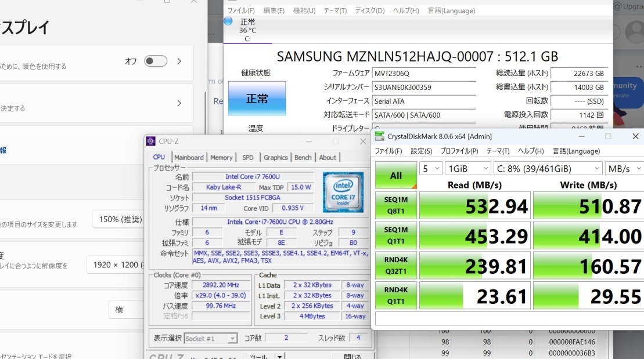Viewport: 644px width, 359px height.
Task: Open CrystalDiskMark プロファイル(P) menu
Action: coord(459,151)
